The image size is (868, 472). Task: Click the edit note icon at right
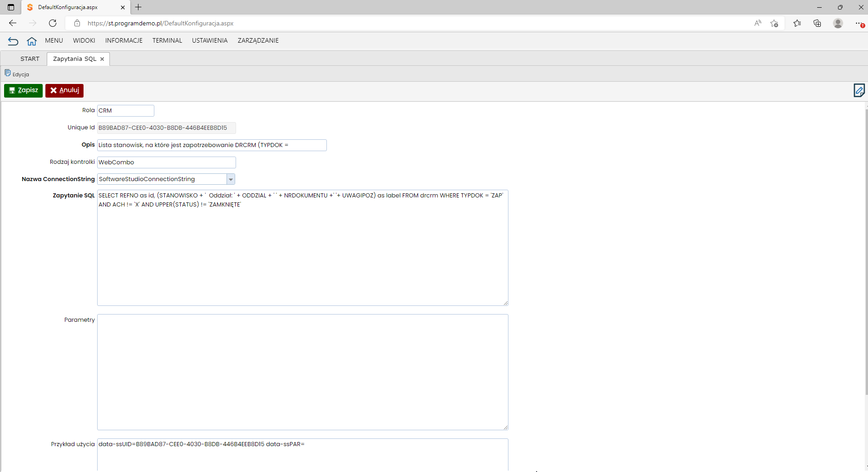click(859, 90)
